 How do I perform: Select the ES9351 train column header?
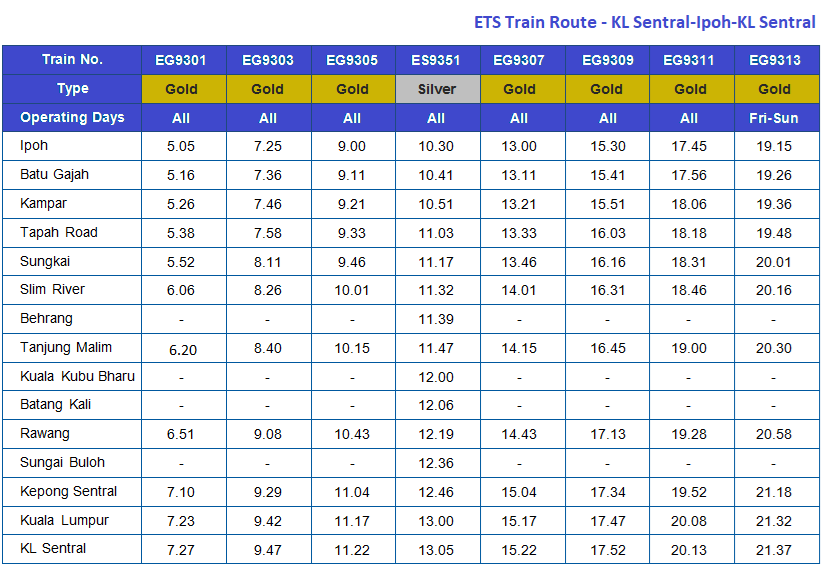click(x=436, y=60)
